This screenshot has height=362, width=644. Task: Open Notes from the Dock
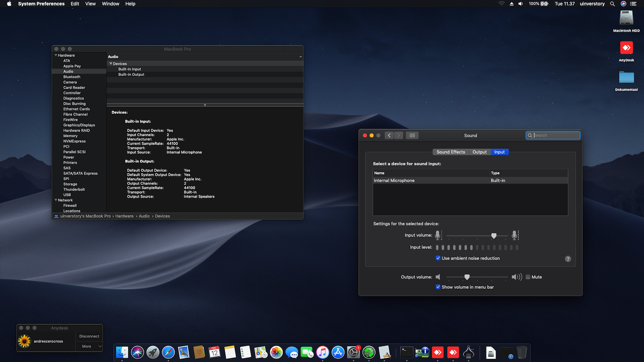[230, 352]
